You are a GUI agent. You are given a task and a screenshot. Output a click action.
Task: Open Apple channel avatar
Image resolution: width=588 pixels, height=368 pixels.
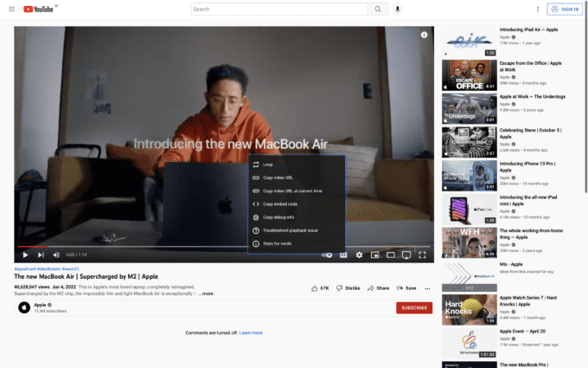click(x=24, y=307)
